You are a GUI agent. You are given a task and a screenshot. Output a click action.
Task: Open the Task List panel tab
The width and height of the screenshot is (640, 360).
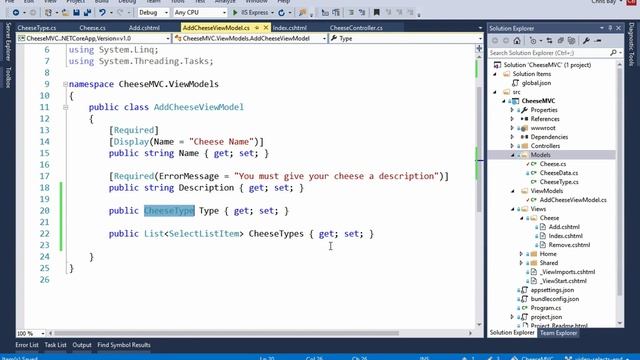pyautogui.click(x=56, y=345)
